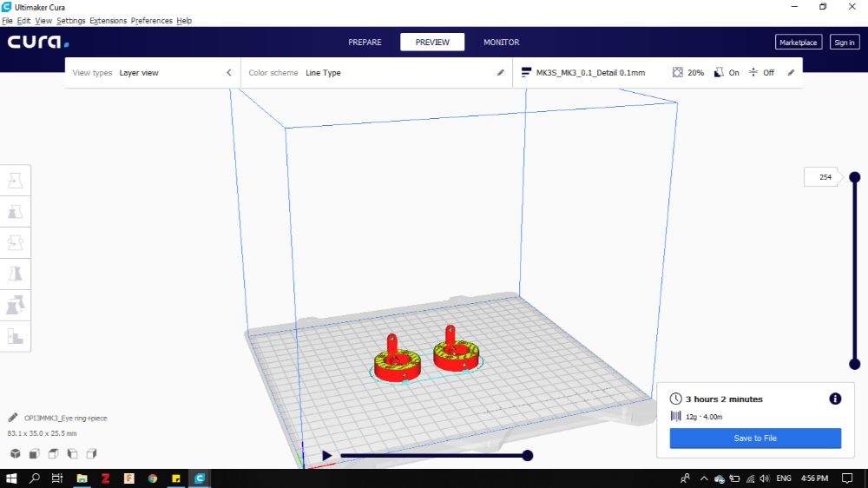
Task: Edit the job name pencil icon
Action: tap(13, 418)
